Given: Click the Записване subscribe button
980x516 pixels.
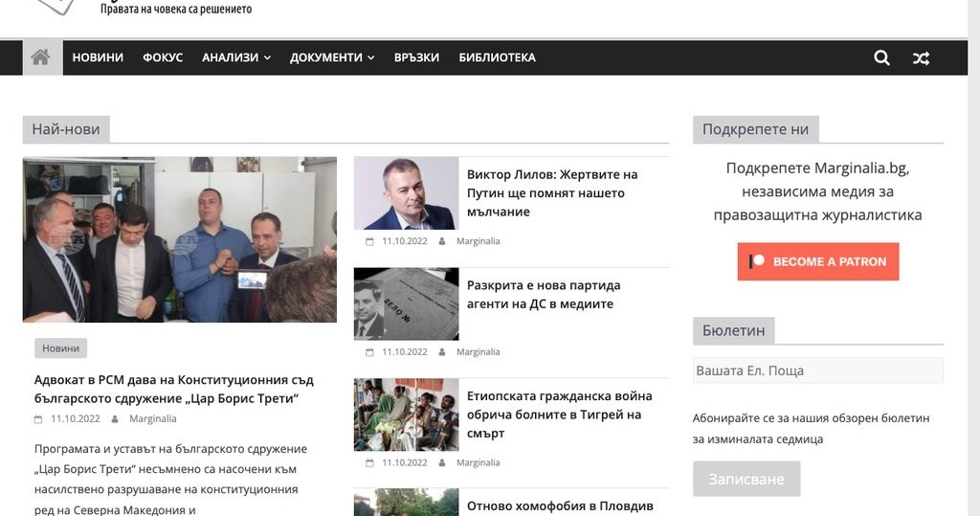Looking at the screenshot, I should click(746, 479).
